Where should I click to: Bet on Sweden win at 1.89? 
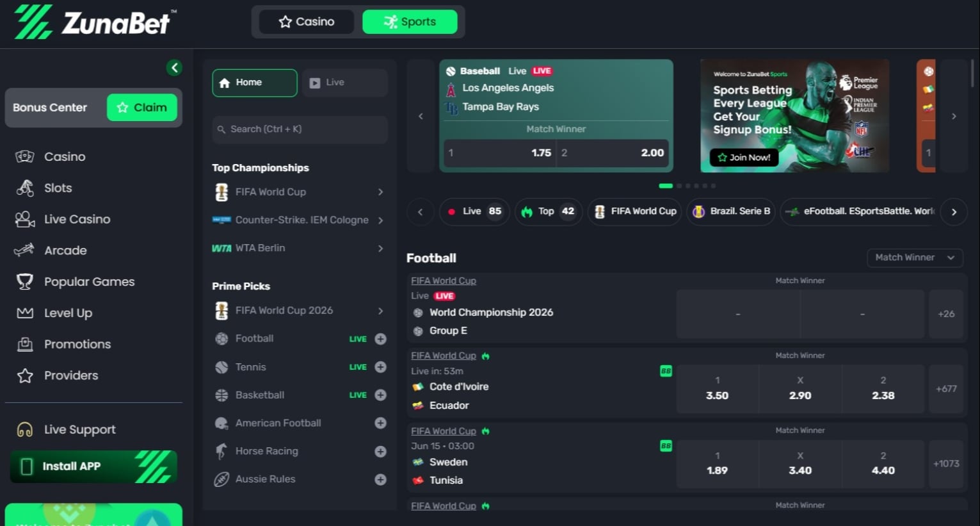point(717,464)
